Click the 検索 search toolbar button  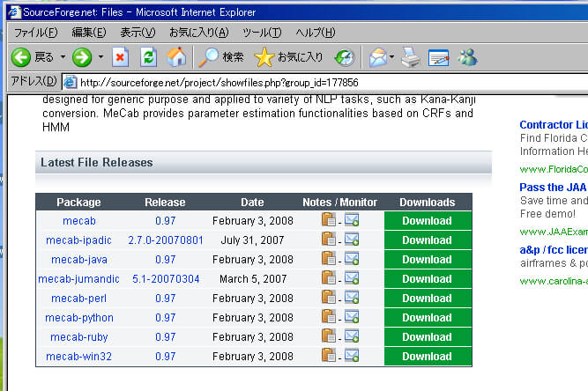(220, 57)
